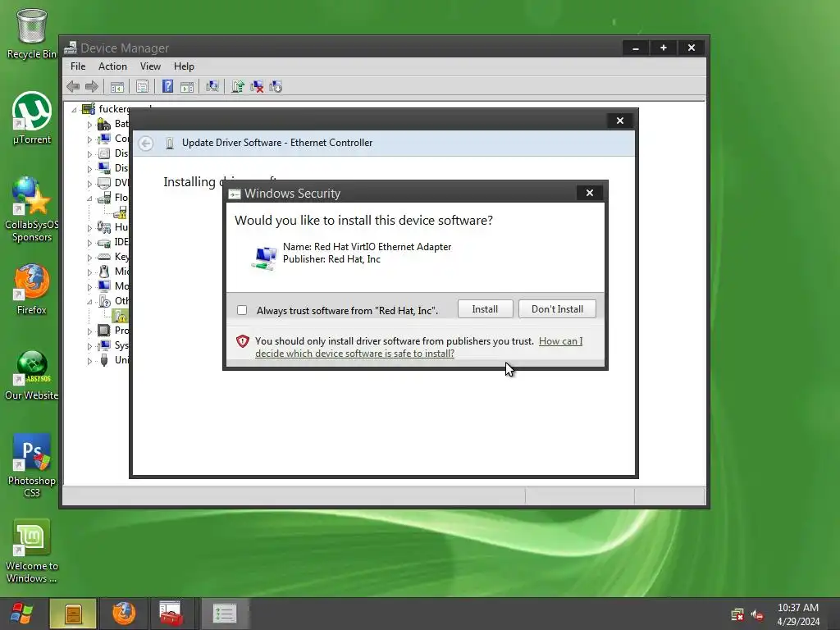The width and height of the screenshot is (840, 630).
Task: Expand the Computer category below Batteries
Action: click(89, 139)
